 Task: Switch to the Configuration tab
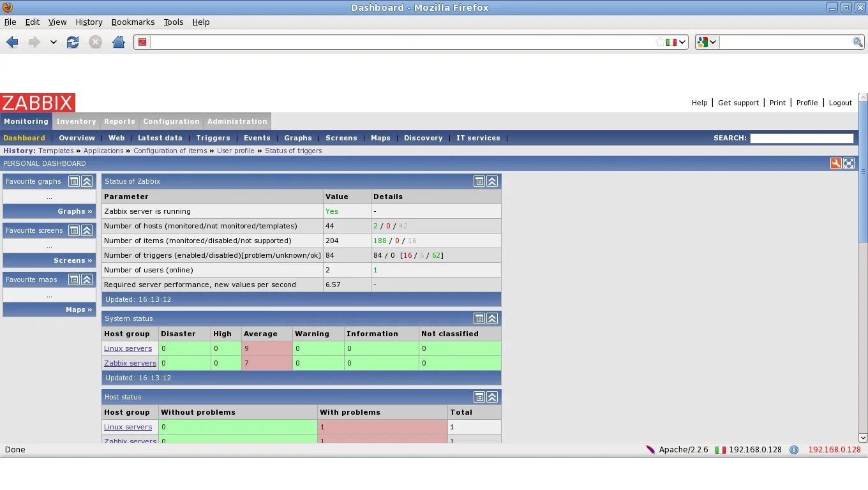click(x=171, y=121)
